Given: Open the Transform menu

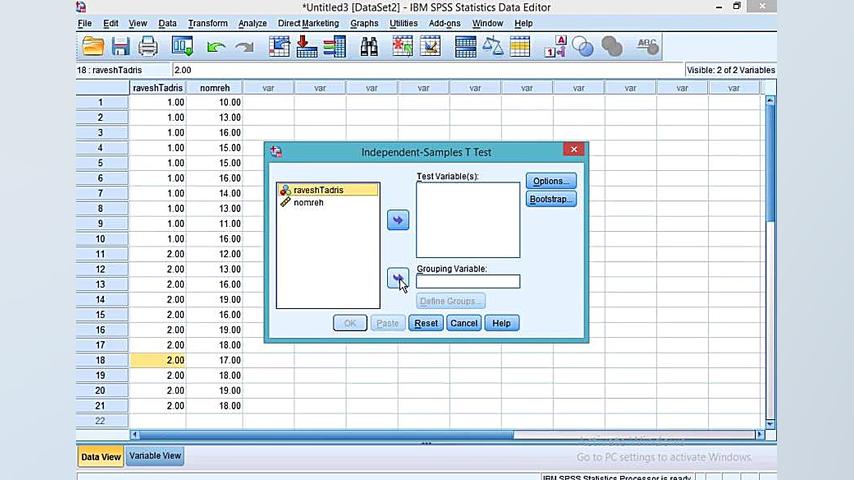Looking at the screenshot, I should point(207,23).
